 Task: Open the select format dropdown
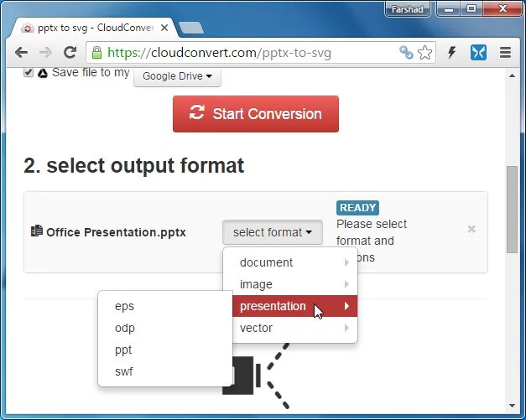coord(273,232)
